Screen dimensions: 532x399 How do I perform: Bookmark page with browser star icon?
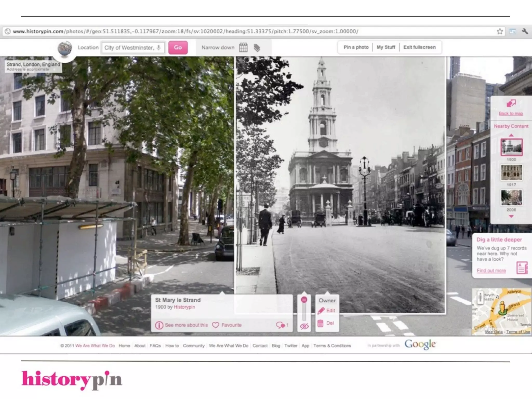click(x=500, y=31)
